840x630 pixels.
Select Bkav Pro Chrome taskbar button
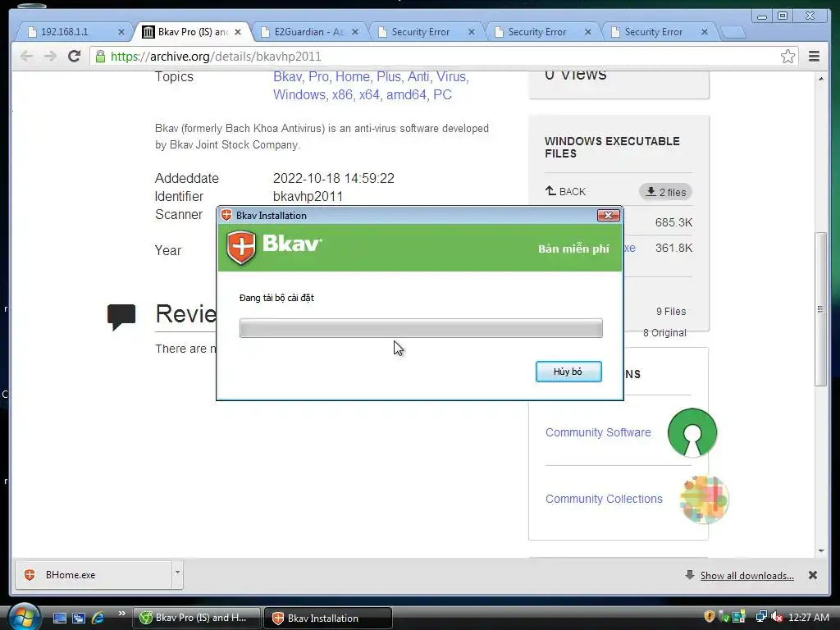coord(197,618)
